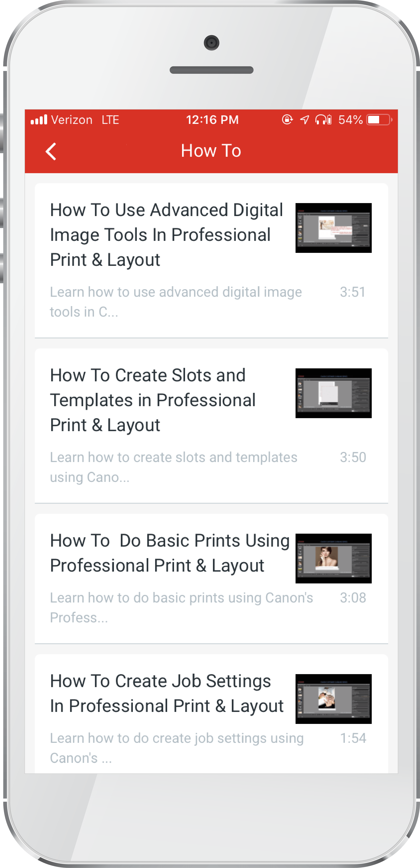Tap the rotation lock status icon
The width and height of the screenshot is (420, 868).
287,120
